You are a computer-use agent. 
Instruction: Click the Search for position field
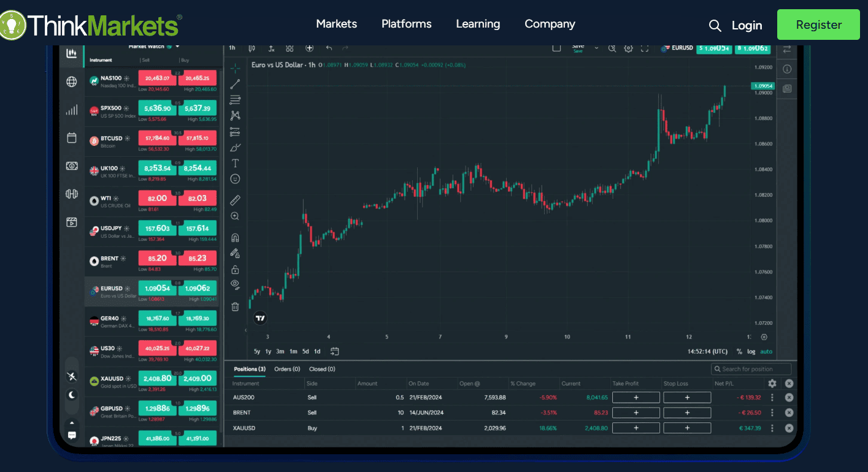pos(751,368)
